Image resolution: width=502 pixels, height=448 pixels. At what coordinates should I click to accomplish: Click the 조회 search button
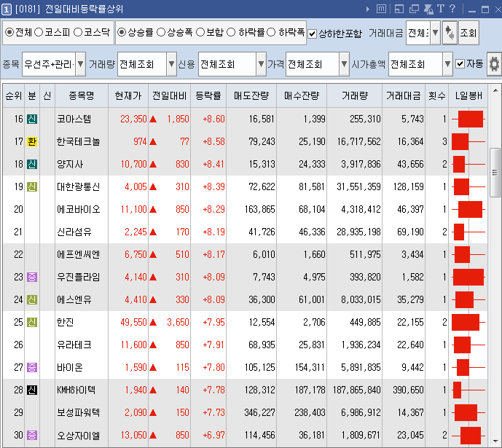(468, 33)
